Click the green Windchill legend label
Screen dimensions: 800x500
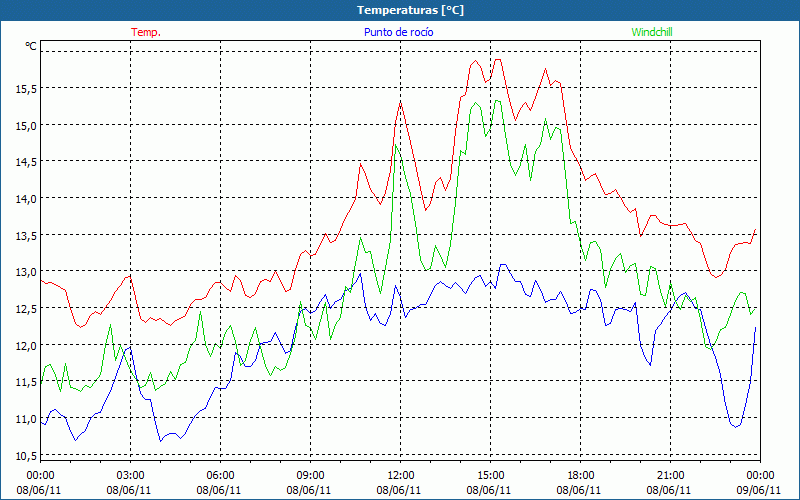click(x=652, y=32)
